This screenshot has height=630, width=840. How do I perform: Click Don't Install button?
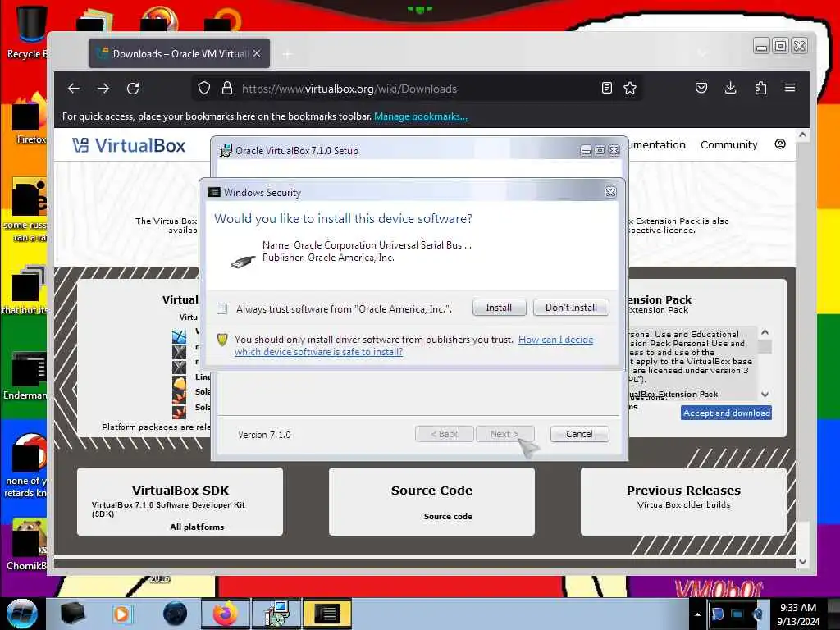click(x=571, y=308)
